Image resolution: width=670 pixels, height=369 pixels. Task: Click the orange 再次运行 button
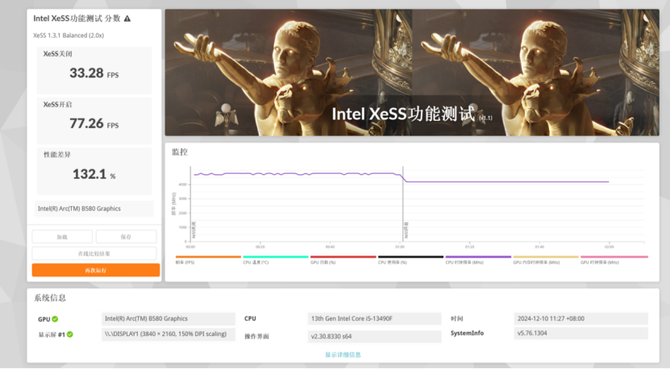(x=96, y=270)
